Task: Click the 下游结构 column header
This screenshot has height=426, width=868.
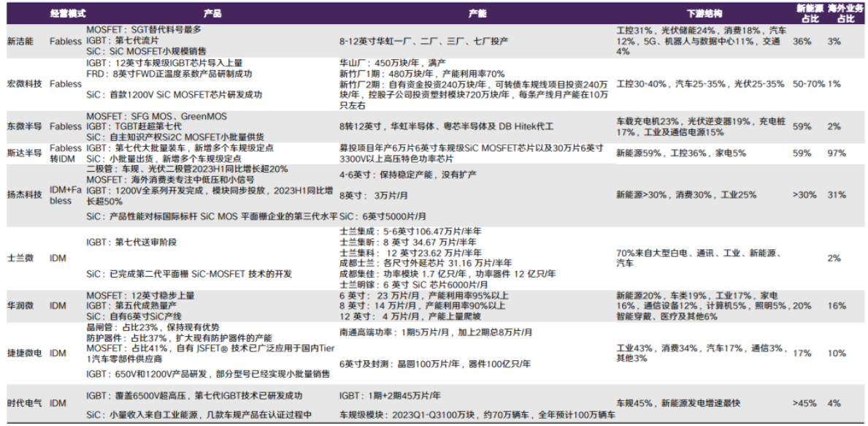Action: tap(704, 14)
